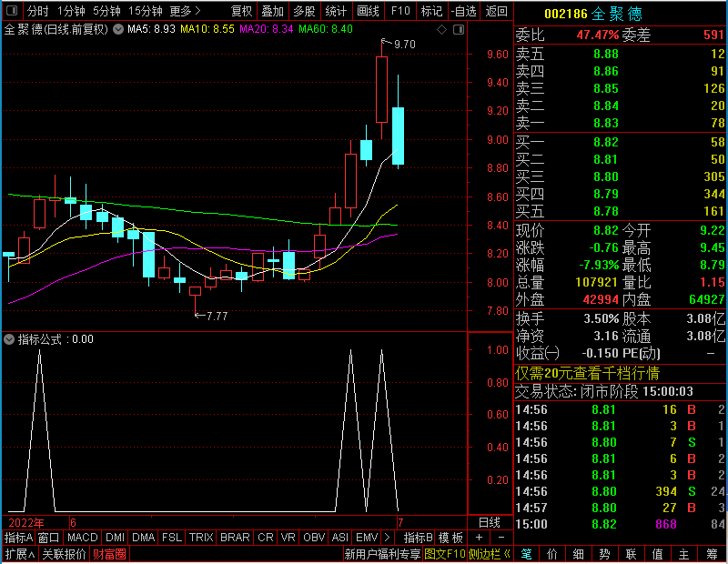Screen dimensions: 728x564
Task: Open 模板 template options
Action: tap(450, 538)
